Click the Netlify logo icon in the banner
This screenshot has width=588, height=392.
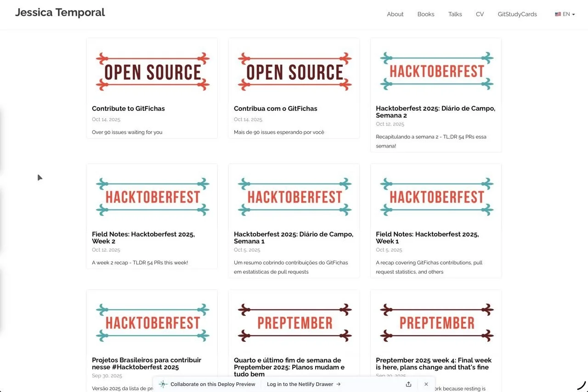(162, 384)
